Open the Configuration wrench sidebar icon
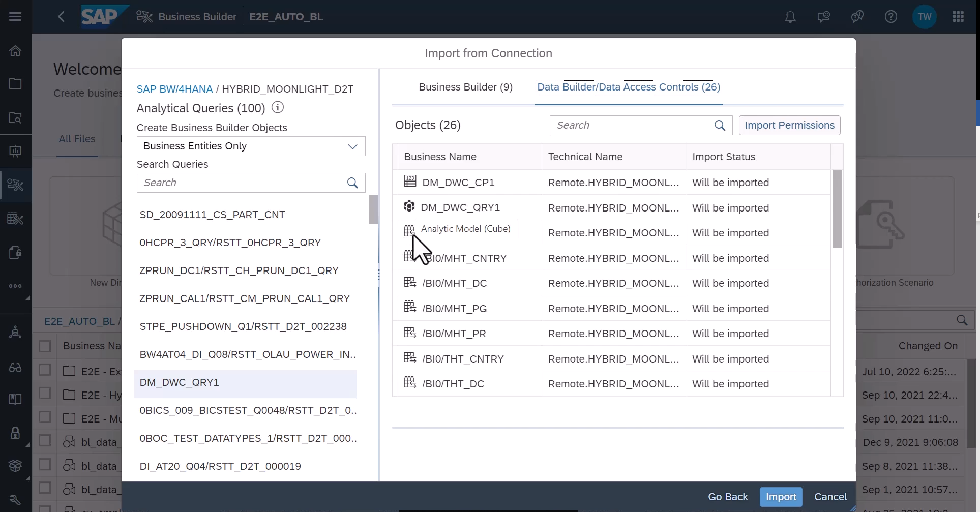Screen dimensions: 980x512 15,500
